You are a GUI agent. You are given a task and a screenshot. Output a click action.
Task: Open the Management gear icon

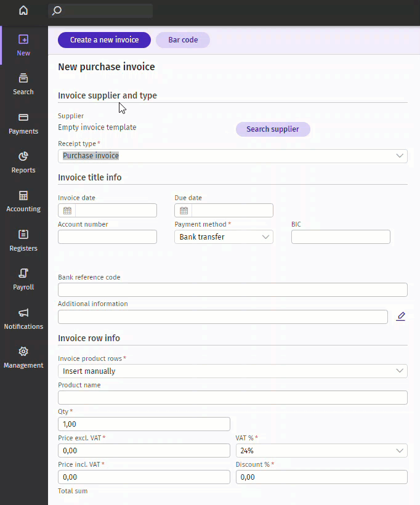point(23,352)
